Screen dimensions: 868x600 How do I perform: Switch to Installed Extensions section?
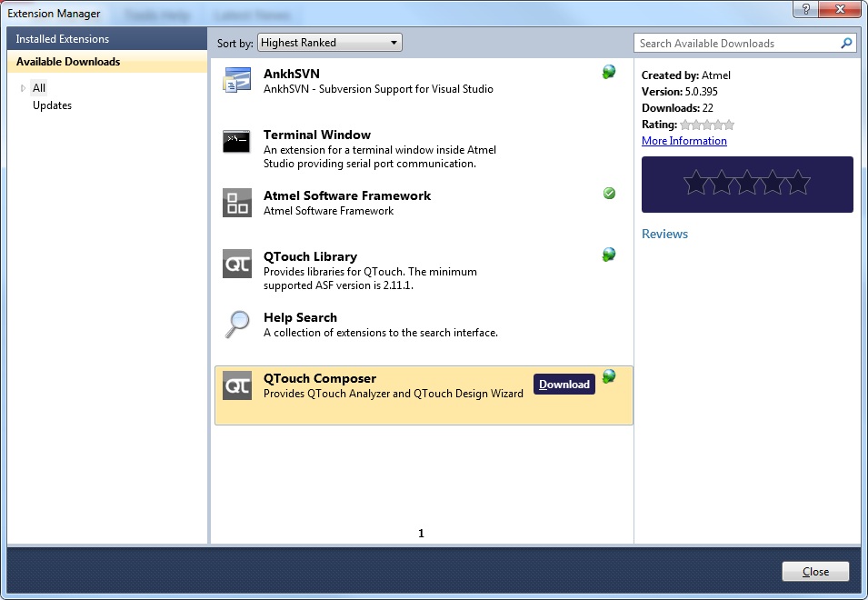(62, 39)
